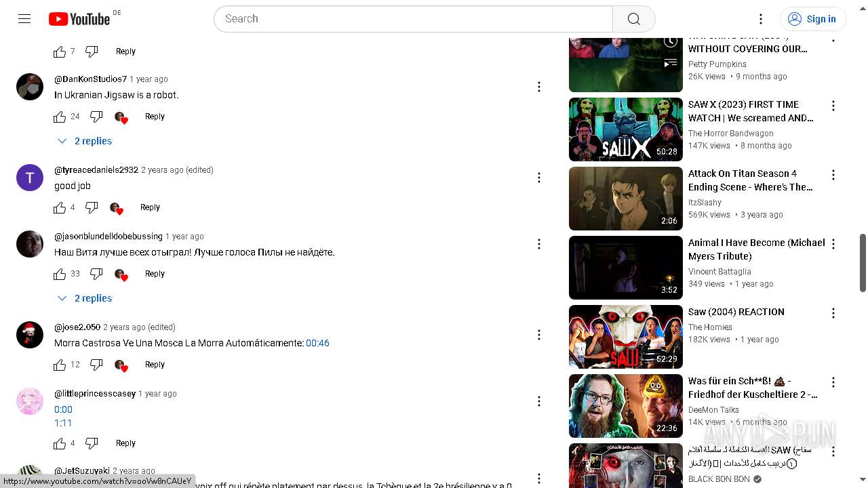
Task: Jump to timestamp 0:00 in comment
Action: coord(63,409)
